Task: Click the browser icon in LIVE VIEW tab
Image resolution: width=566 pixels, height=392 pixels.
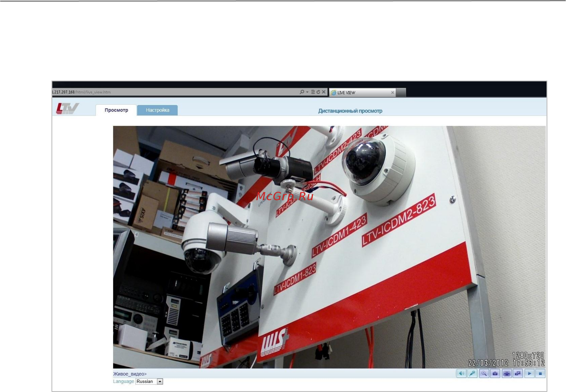Action: point(334,93)
